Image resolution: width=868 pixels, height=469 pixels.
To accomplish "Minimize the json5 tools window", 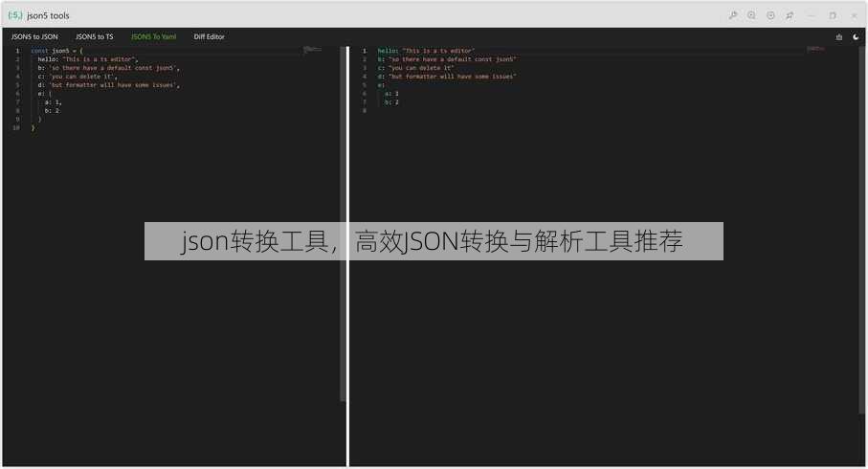I will pyautogui.click(x=812, y=15).
